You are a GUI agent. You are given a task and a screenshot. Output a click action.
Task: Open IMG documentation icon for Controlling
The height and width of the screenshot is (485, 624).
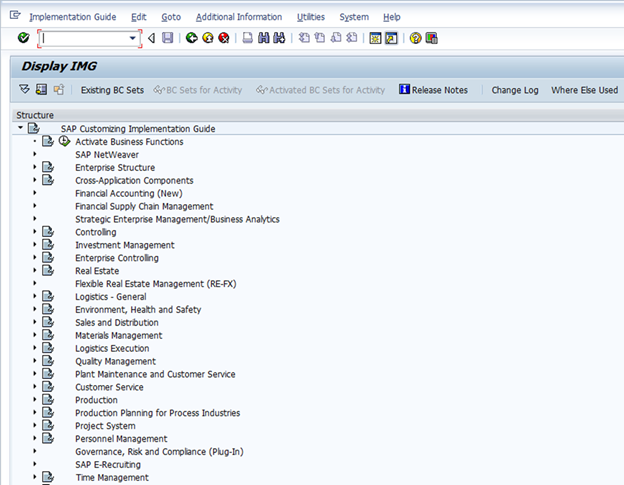tap(48, 232)
